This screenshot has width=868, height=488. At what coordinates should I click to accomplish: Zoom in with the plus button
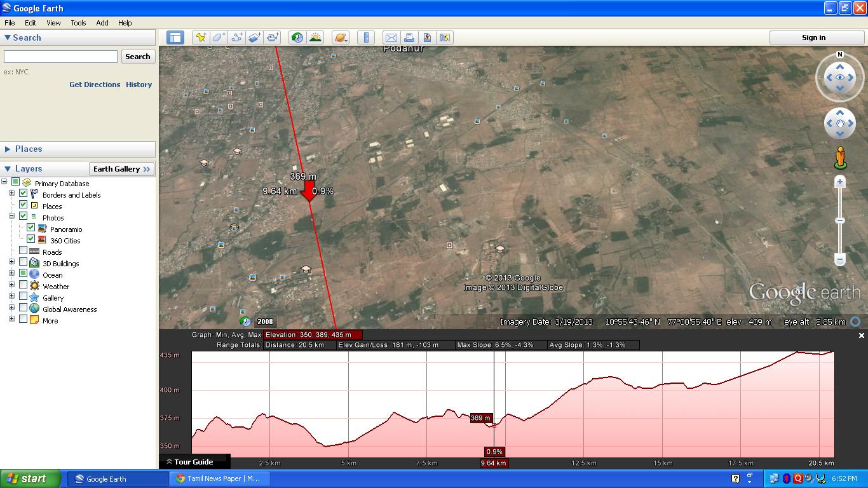[x=840, y=182]
